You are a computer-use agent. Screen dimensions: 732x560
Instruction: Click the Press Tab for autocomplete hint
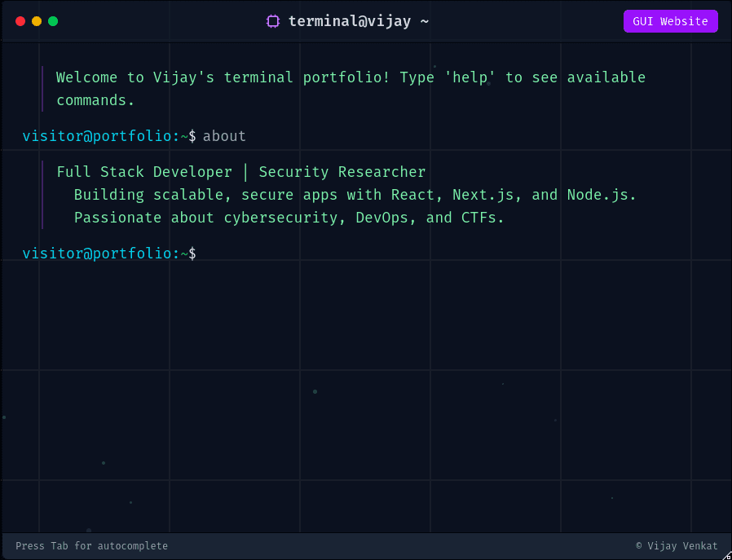pos(91,546)
